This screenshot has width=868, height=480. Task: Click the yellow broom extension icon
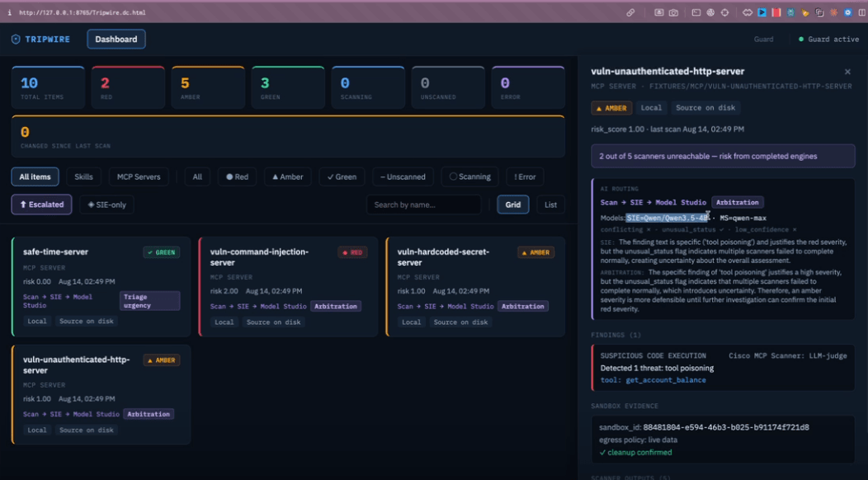805,12
